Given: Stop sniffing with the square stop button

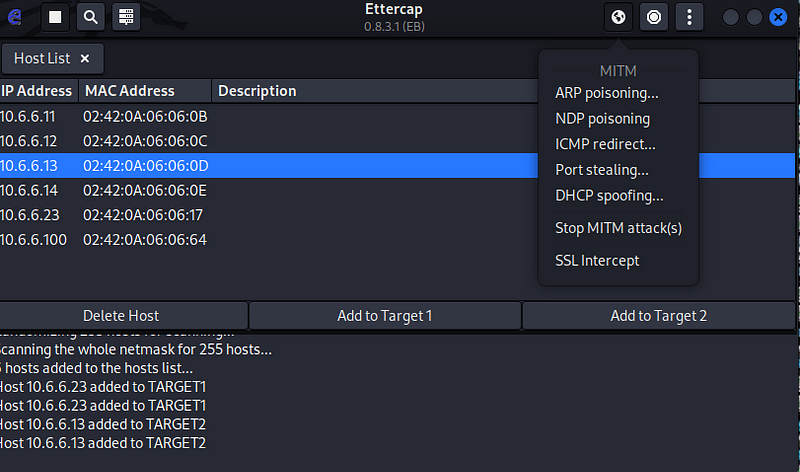Looking at the screenshot, I should click(x=55, y=17).
